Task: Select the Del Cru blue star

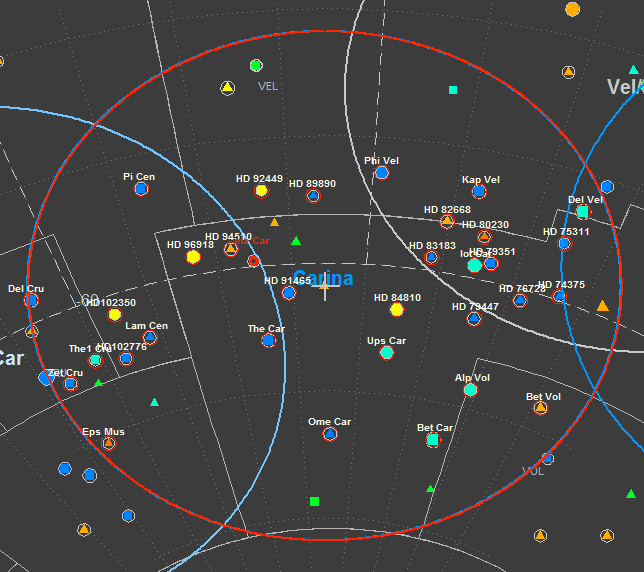Action: coord(31,300)
